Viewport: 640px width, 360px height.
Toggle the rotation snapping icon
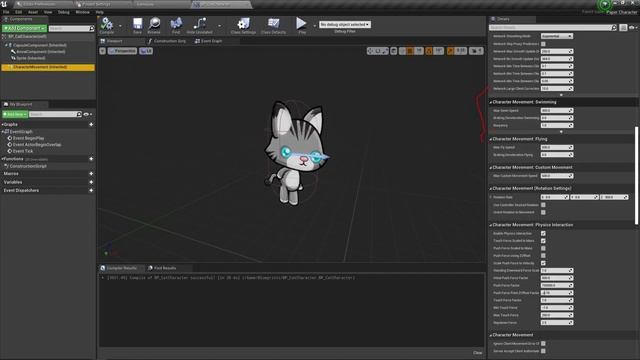(x=429, y=51)
